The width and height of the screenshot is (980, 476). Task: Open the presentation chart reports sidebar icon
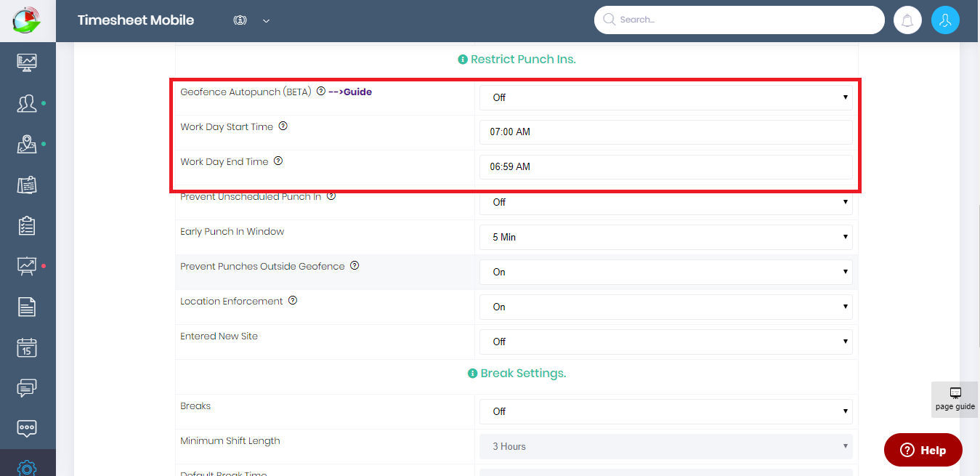(x=27, y=266)
